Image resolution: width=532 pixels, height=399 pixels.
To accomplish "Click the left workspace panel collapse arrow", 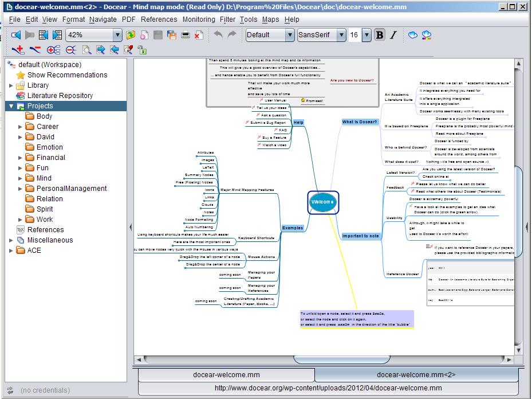I will 131,227.
